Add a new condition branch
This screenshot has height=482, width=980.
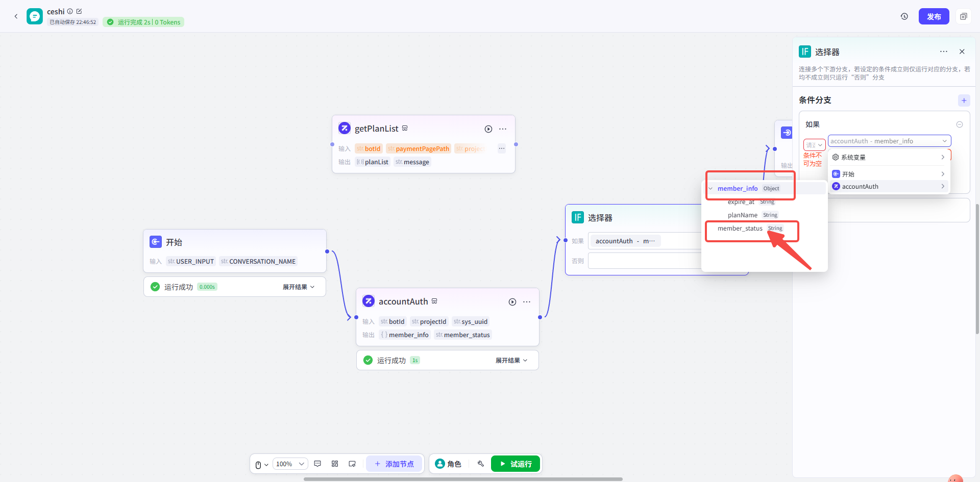(964, 100)
